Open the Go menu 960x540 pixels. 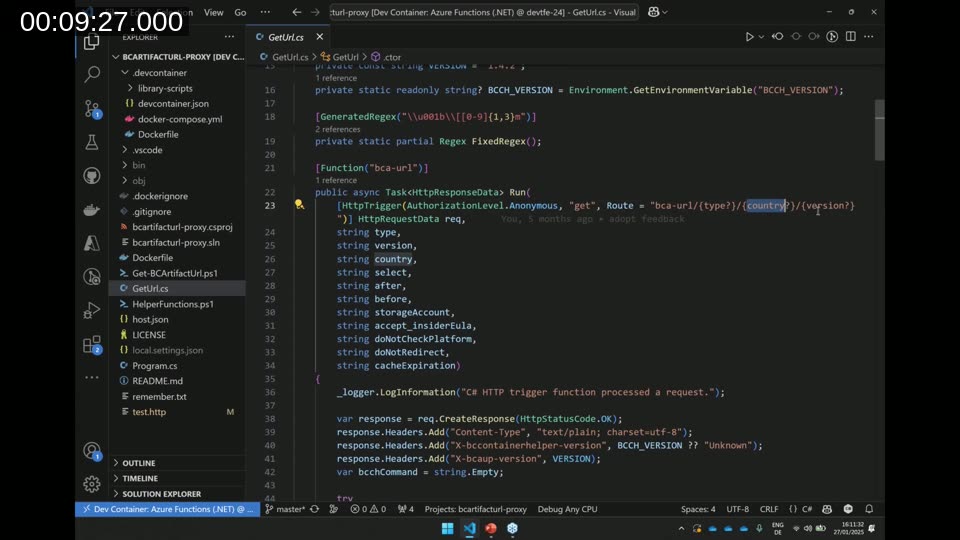(x=240, y=12)
